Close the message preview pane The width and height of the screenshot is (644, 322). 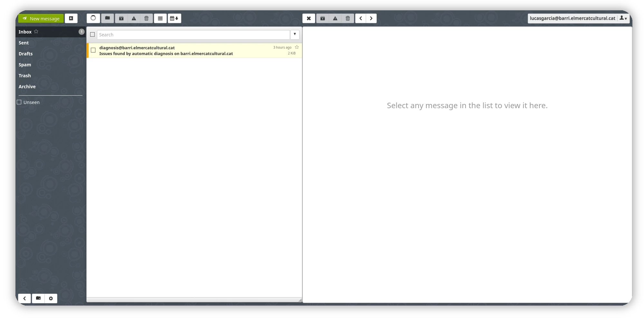click(x=308, y=18)
